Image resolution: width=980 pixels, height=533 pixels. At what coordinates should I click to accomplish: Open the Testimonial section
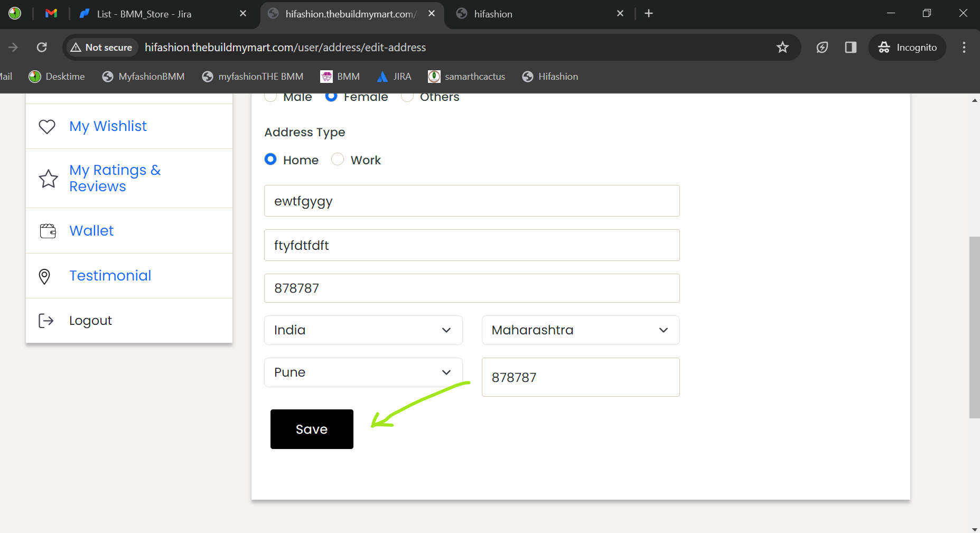[x=110, y=276]
